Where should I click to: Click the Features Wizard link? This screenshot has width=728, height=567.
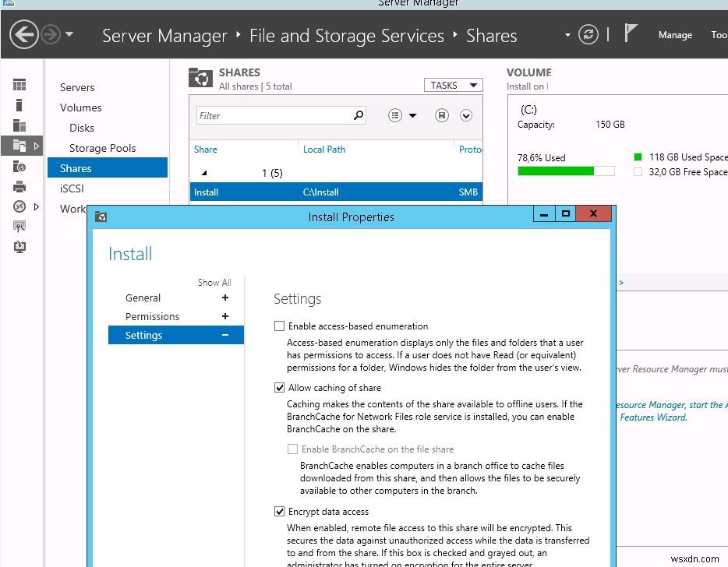click(x=653, y=417)
